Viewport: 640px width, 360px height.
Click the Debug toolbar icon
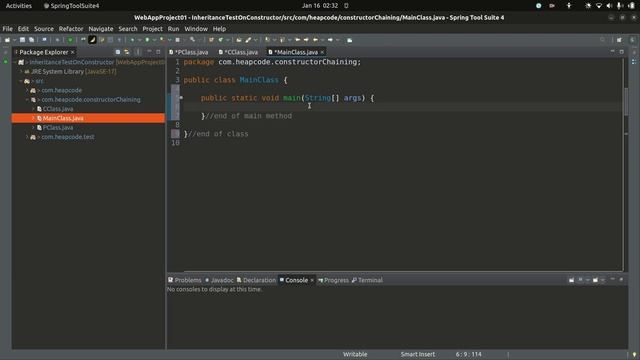click(132, 40)
